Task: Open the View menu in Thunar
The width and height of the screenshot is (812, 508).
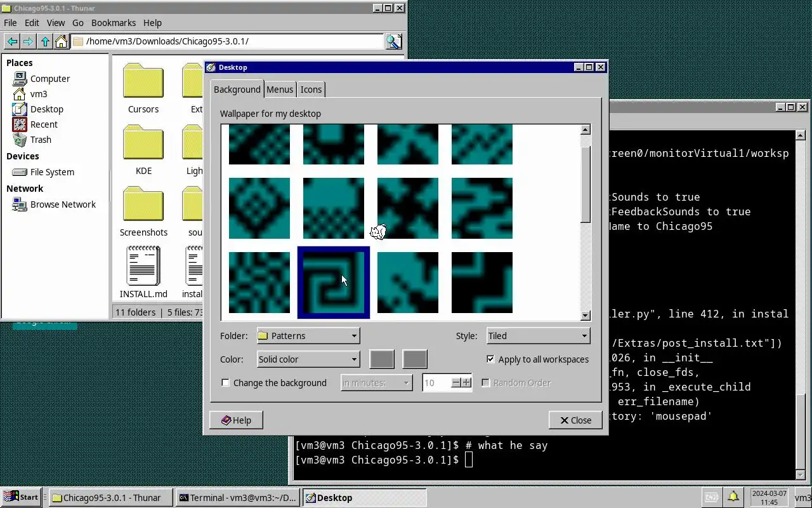Action: click(56, 23)
